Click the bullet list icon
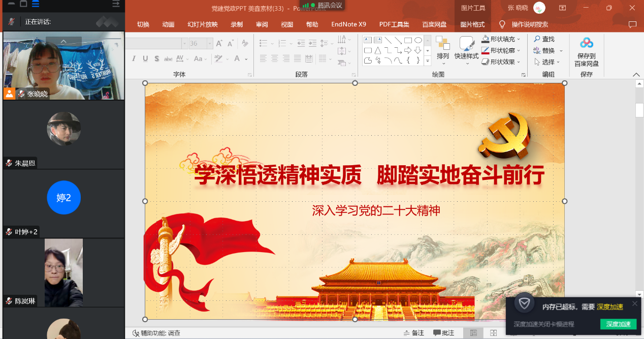Viewport: 644px width, 339px height. click(263, 44)
